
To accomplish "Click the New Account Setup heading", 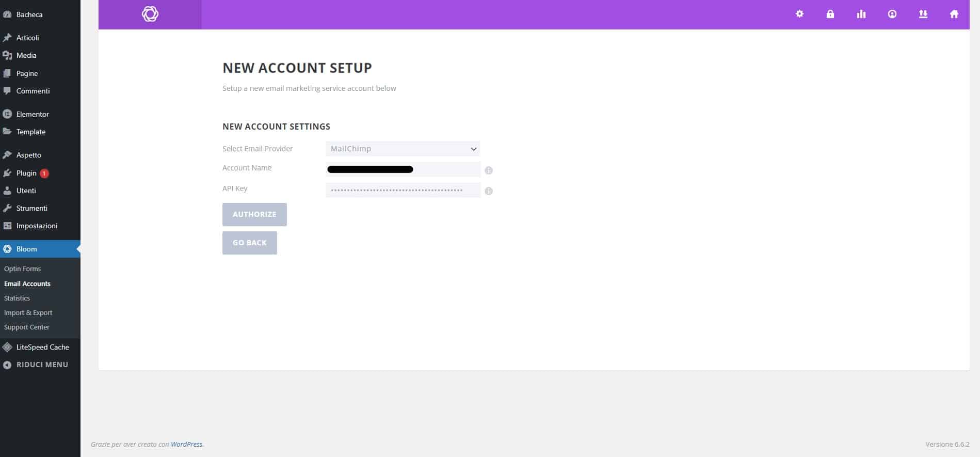I will click(297, 68).
